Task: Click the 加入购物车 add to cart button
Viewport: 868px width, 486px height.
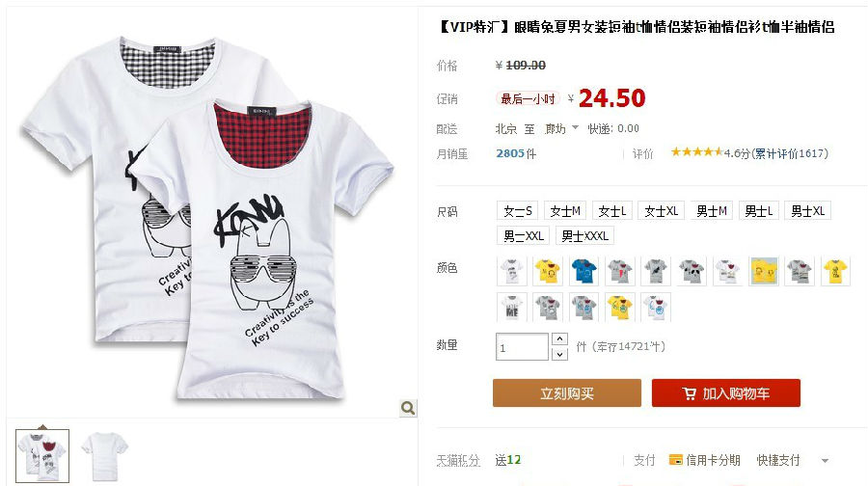Action: pyautogui.click(x=725, y=393)
